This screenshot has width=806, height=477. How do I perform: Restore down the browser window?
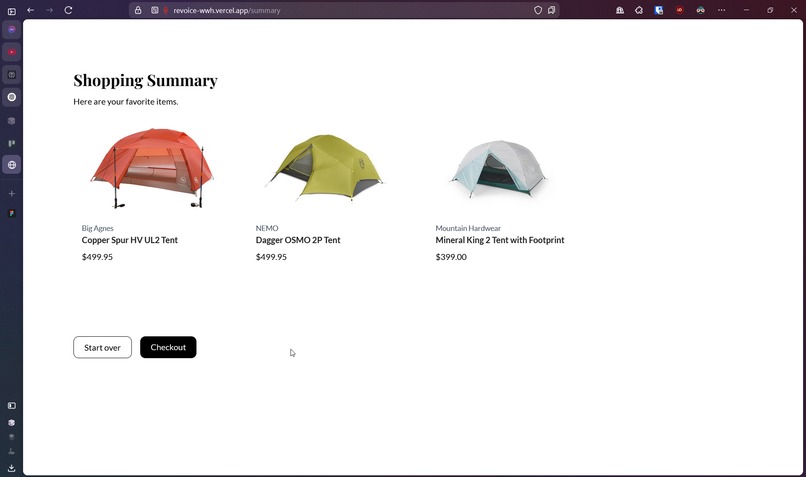coord(770,10)
